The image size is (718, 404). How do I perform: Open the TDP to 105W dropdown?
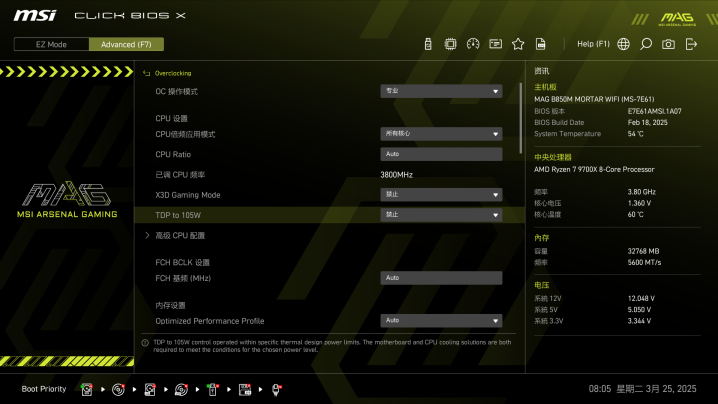point(441,215)
